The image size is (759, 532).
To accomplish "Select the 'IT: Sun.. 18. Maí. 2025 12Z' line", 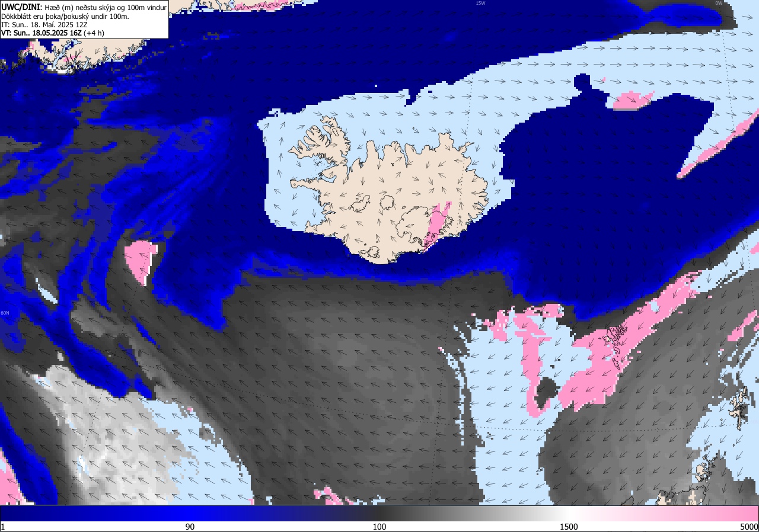I will pos(44,25).
